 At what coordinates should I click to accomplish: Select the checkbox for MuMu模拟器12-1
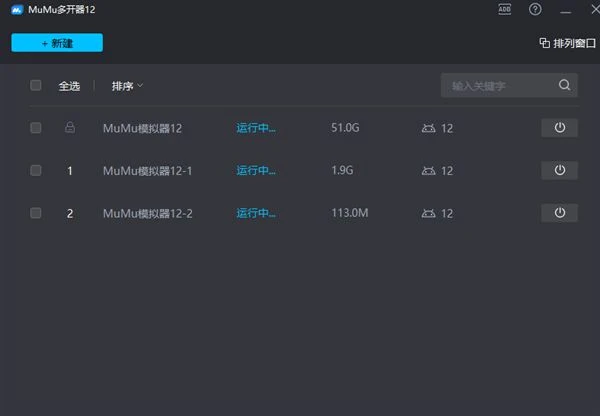pos(36,171)
